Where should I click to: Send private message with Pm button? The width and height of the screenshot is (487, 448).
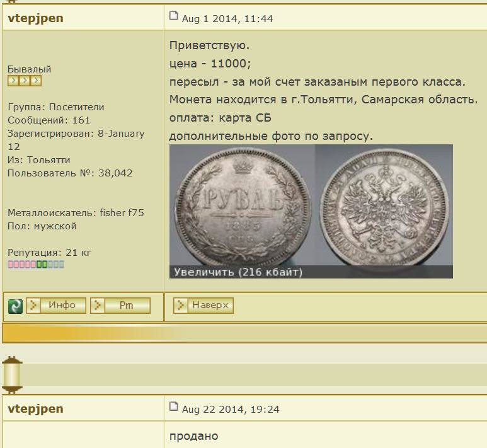(126, 306)
